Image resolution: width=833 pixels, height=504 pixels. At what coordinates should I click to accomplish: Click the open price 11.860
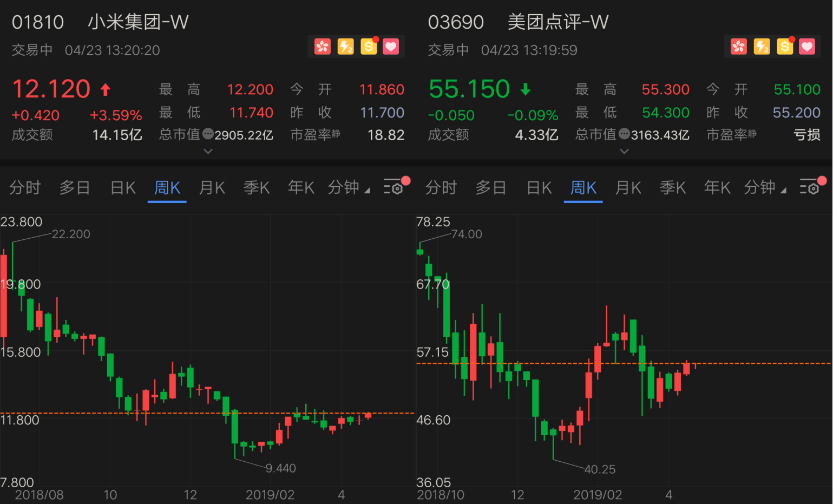click(382, 89)
